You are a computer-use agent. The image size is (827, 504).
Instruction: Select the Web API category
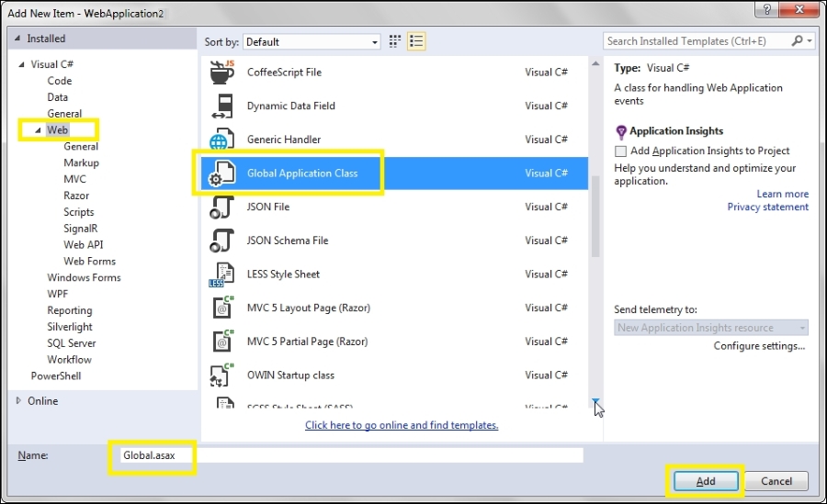(84, 244)
